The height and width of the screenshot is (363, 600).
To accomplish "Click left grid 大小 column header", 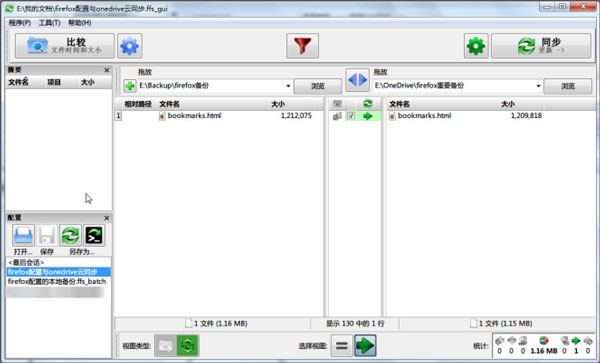I will 278,104.
